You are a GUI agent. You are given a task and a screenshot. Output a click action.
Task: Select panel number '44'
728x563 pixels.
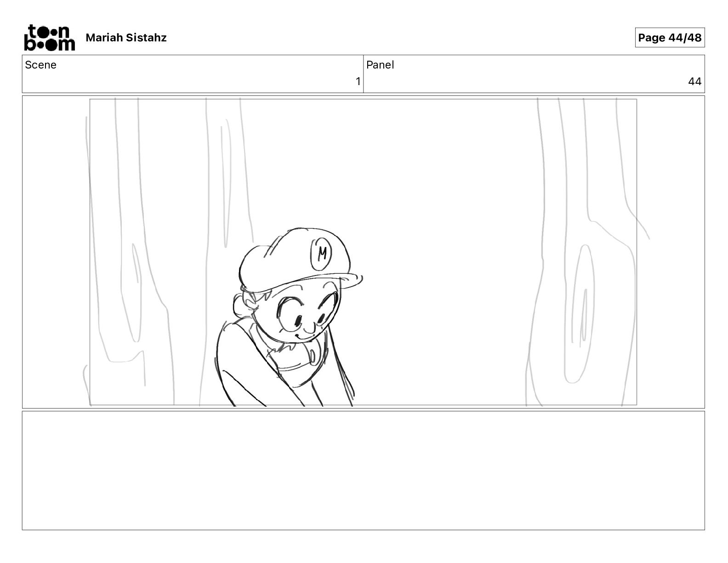pos(694,81)
